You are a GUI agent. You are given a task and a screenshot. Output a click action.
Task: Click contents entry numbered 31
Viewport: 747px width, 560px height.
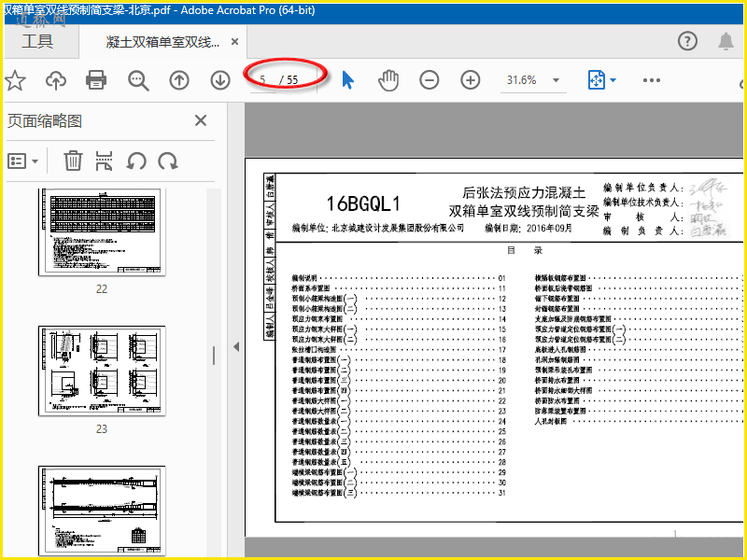click(x=399, y=493)
